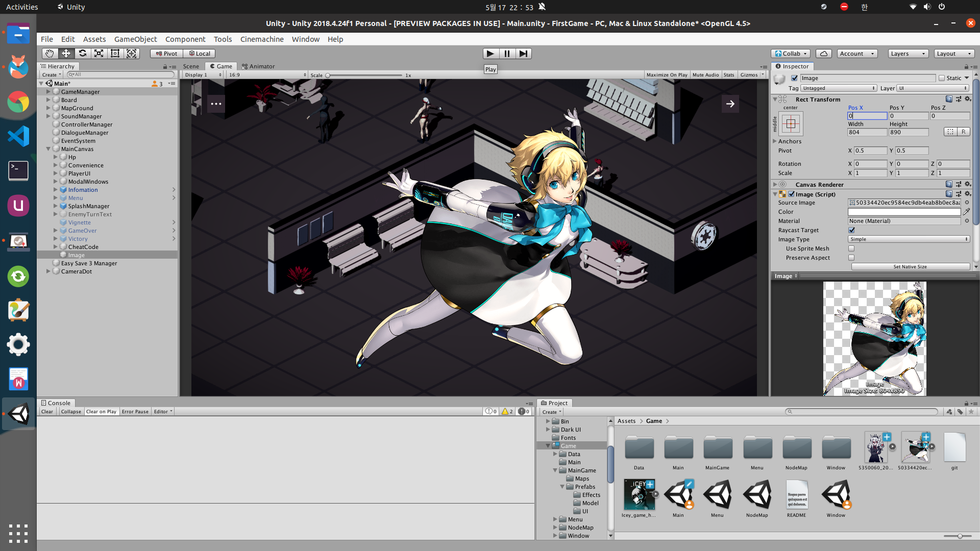980x551 pixels.
Task: Show applications grid in dock
Action: point(18,534)
